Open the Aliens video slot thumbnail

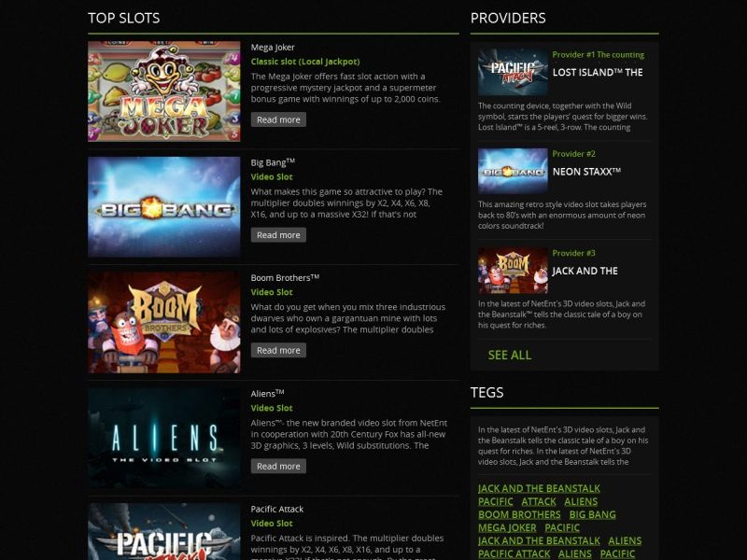coord(164,438)
